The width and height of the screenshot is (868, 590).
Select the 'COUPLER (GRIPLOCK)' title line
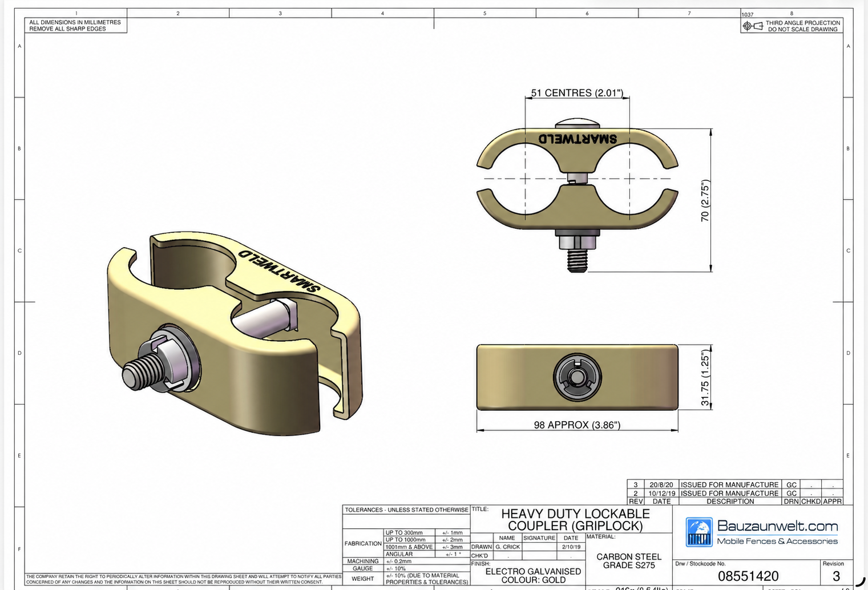(575, 526)
